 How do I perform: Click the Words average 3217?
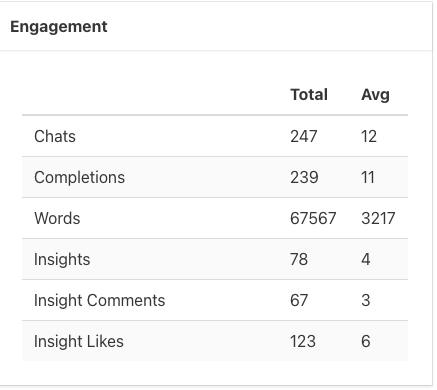click(x=378, y=218)
